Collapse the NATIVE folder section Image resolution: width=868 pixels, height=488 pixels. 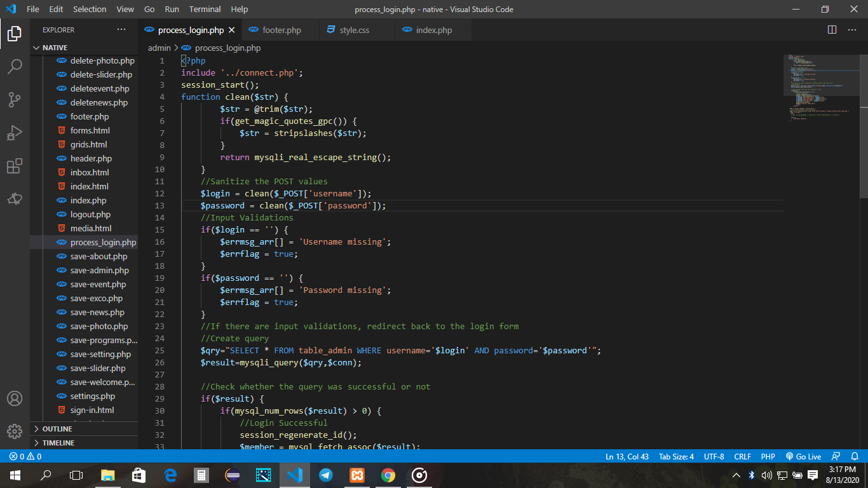click(x=55, y=48)
